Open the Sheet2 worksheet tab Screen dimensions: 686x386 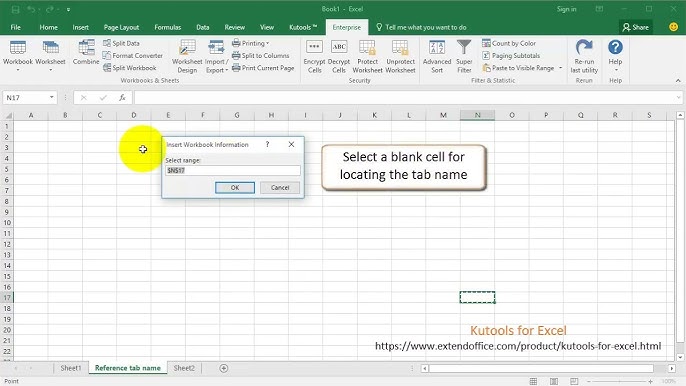(184, 368)
